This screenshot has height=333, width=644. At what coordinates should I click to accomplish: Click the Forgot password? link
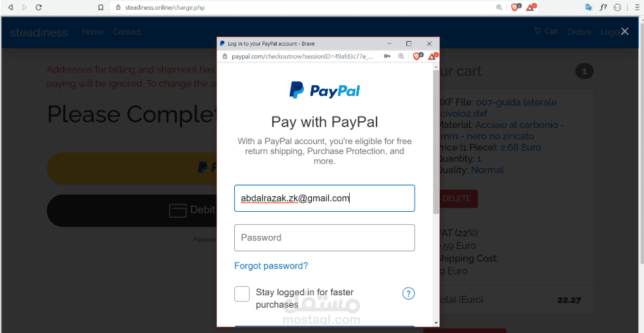click(271, 266)
